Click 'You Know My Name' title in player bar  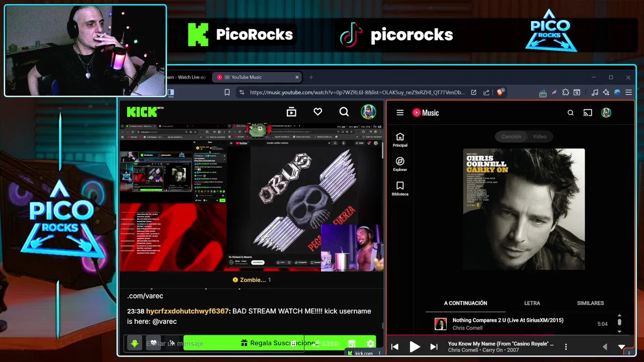pos(501,344)
